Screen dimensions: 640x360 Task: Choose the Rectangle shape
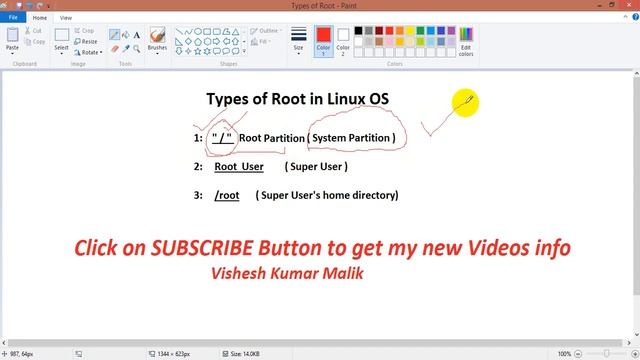point(207,31)
